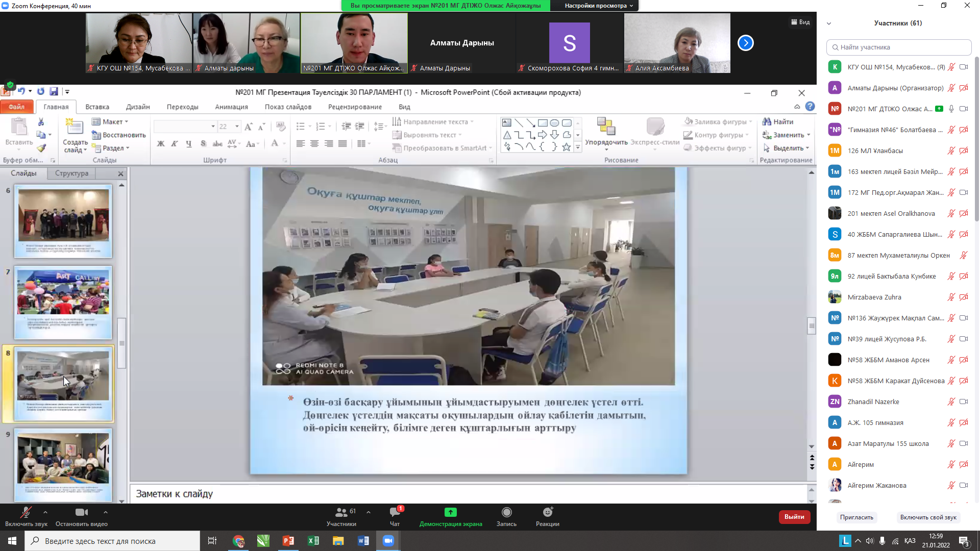The image size is (980, 551).
Task: Open the Анимация ribbon tab
Action: (231, 107)
